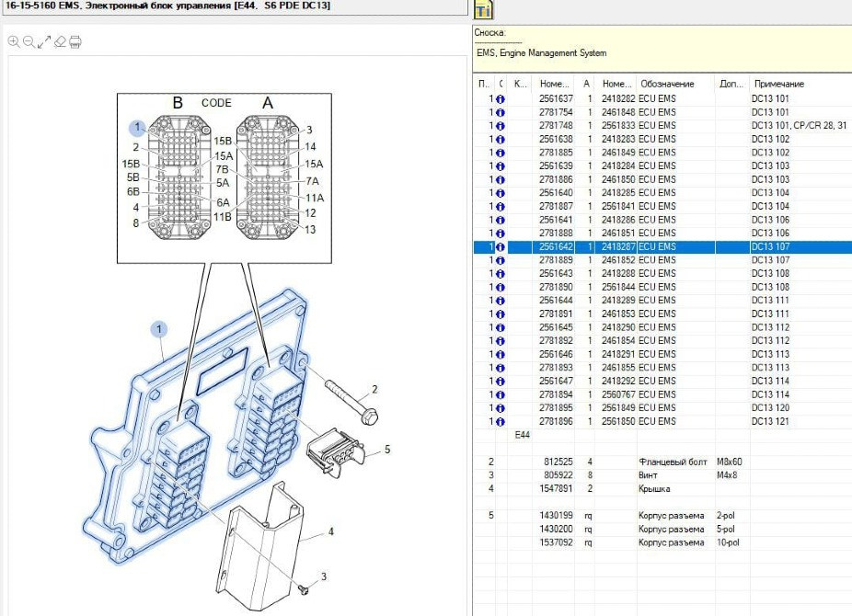Click callout 1 on the ECU housing

(159, 328)
